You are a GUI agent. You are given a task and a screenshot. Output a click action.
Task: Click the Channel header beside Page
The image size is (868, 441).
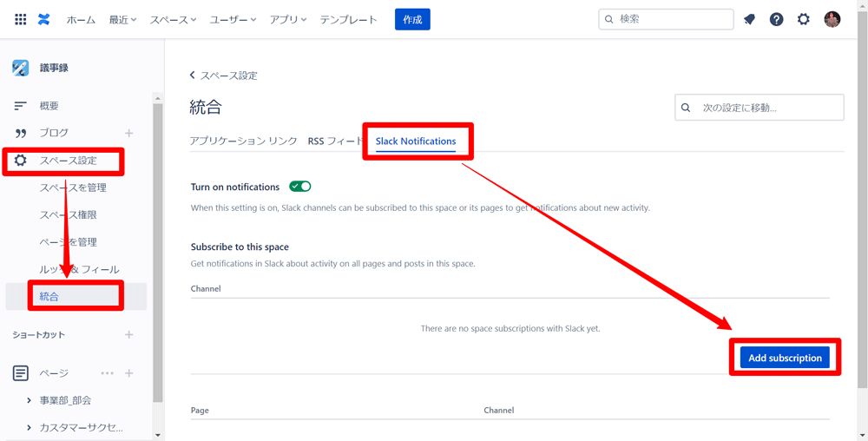point(499,411)
